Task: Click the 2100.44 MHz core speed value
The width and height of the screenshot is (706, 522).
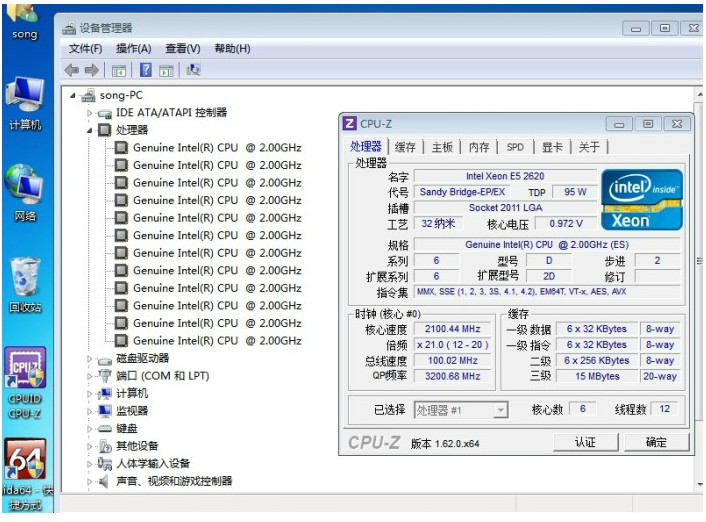Action: tap(453, 329)
